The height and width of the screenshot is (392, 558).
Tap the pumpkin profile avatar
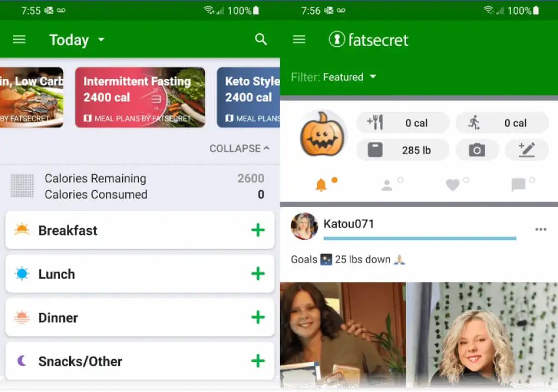tap(323, 135)
